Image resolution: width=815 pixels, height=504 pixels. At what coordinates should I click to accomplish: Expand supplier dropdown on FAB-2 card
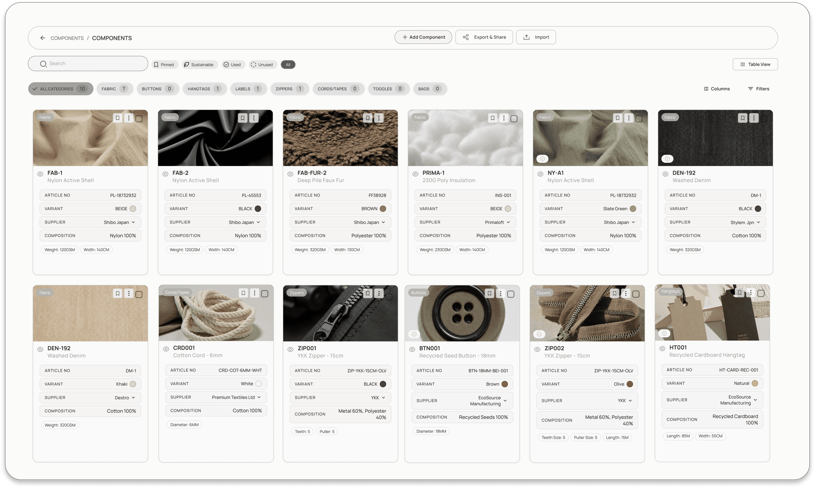(259, 222)
